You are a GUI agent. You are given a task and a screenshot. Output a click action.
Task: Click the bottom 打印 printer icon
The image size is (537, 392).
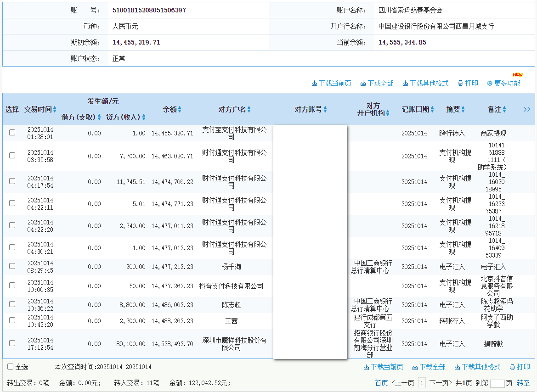(x=512, y=367)
